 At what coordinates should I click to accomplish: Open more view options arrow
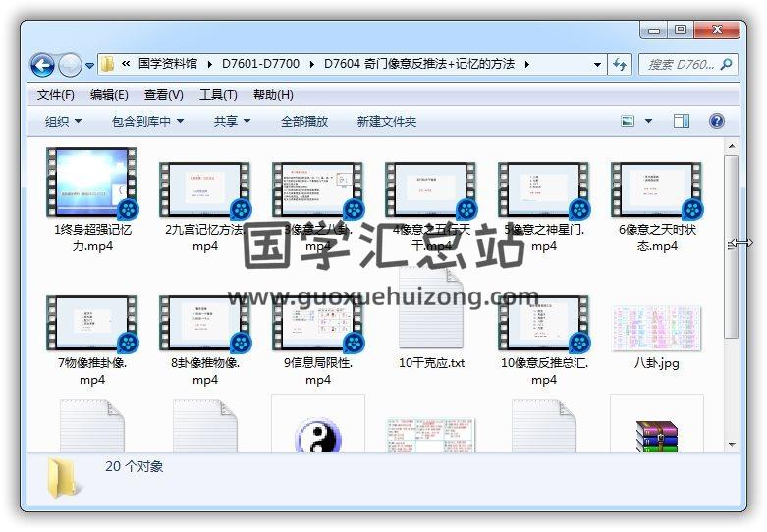pyautogui.click(x=648, y=121)
